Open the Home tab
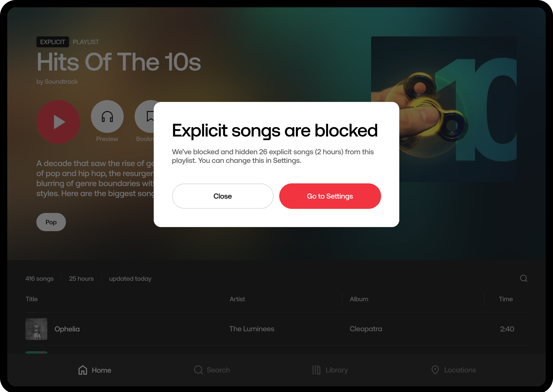The width and height of the screenshot is (553, 392). click(95, 370)
